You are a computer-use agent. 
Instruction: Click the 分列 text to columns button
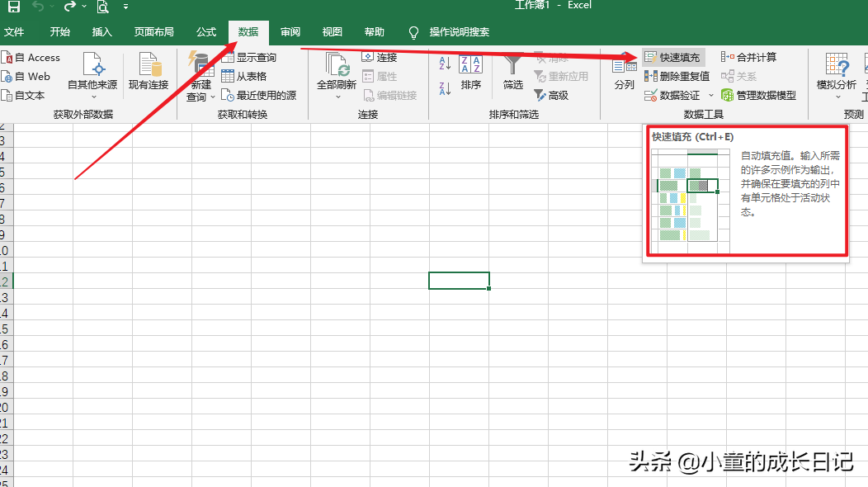click(625, 72)
